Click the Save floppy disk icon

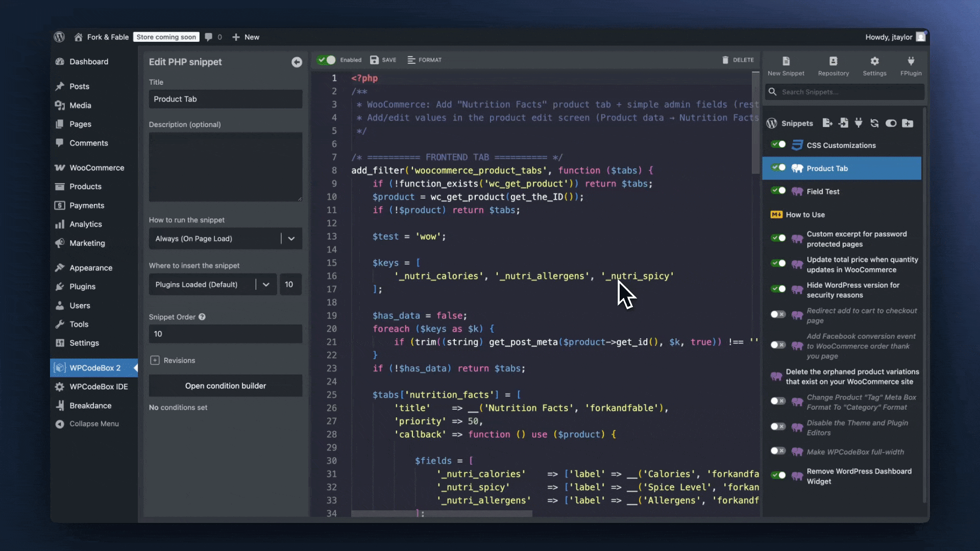374,60
